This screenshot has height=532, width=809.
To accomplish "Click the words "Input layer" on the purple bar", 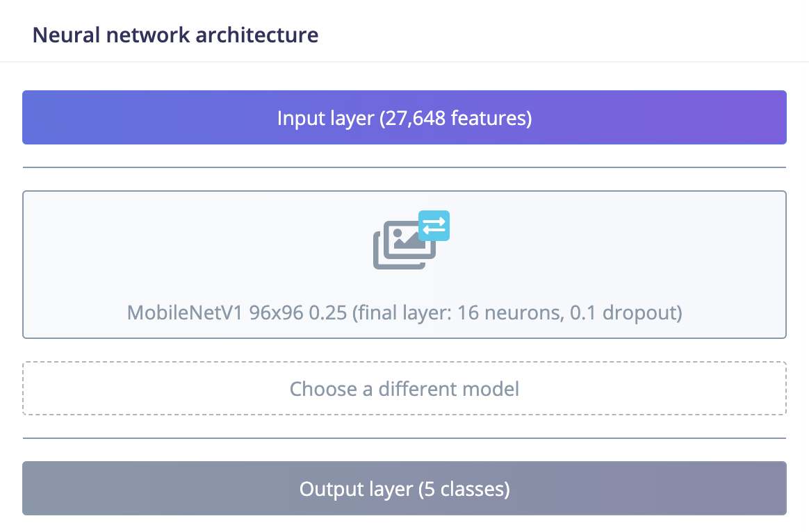I will pyautogui.click(x=325, y=118).
